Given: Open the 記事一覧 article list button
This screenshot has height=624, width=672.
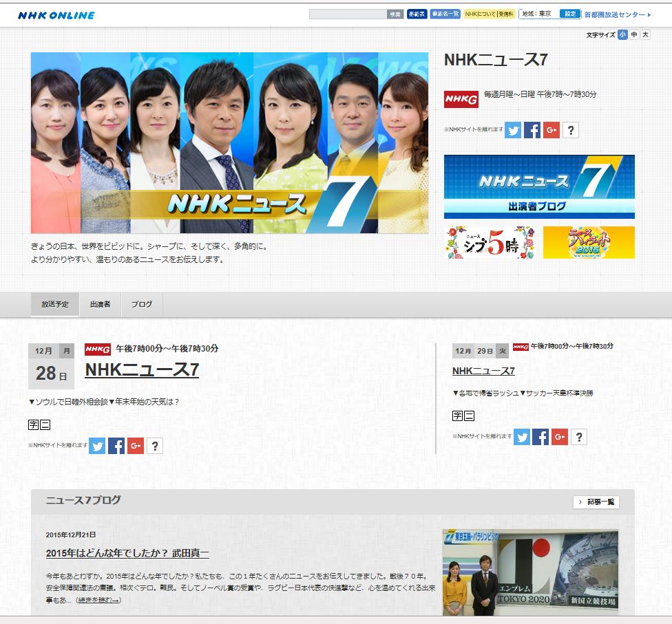Looking at the screenshot, I should (x=596, y=502).
